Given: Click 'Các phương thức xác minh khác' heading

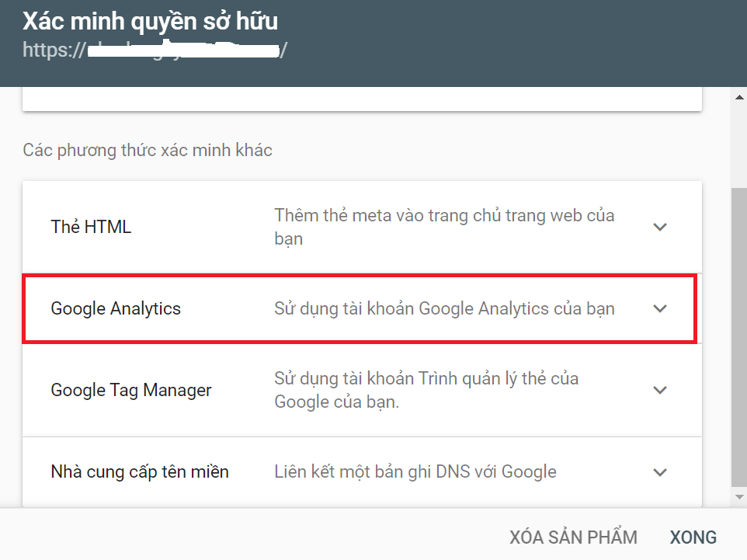Looking at the screenshot, I should click(x=148, y=150).
